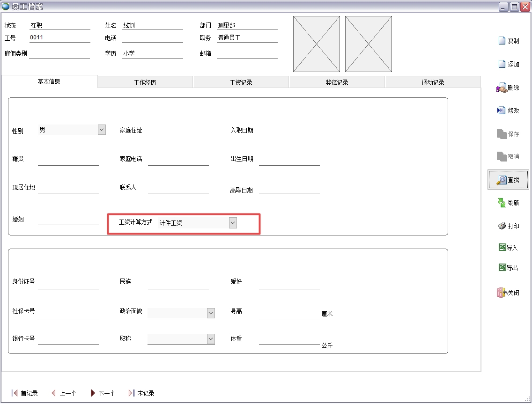Select the 奖惩记录 tab
This screenshot has width=532, height=404.
[x=337, y=82]
